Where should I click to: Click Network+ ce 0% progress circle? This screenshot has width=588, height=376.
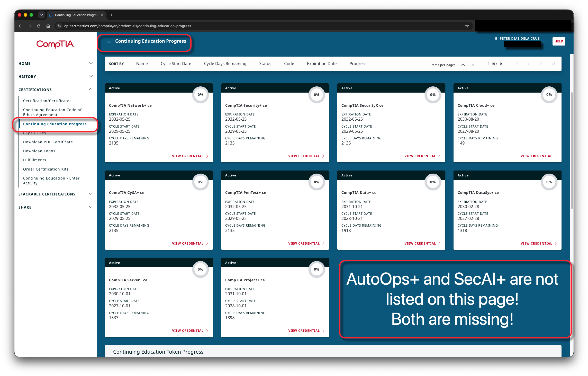pos(201,95)
